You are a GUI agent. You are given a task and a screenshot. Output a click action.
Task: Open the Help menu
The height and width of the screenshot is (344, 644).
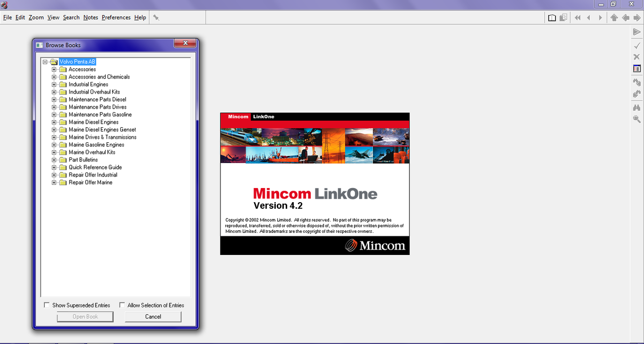(140, 18)
